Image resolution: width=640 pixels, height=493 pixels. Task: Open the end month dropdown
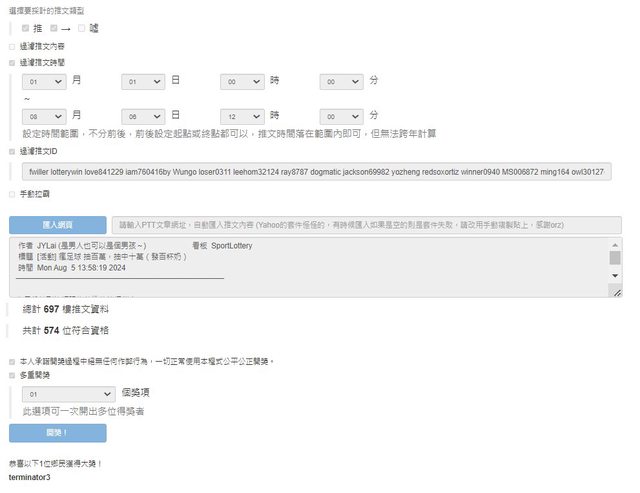coord(44,116)
